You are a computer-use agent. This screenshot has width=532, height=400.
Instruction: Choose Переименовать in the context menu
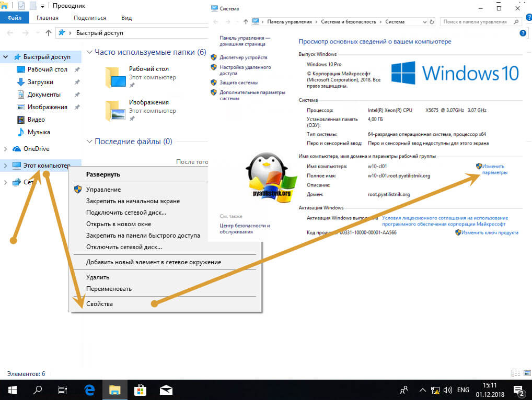click(109, 289)
